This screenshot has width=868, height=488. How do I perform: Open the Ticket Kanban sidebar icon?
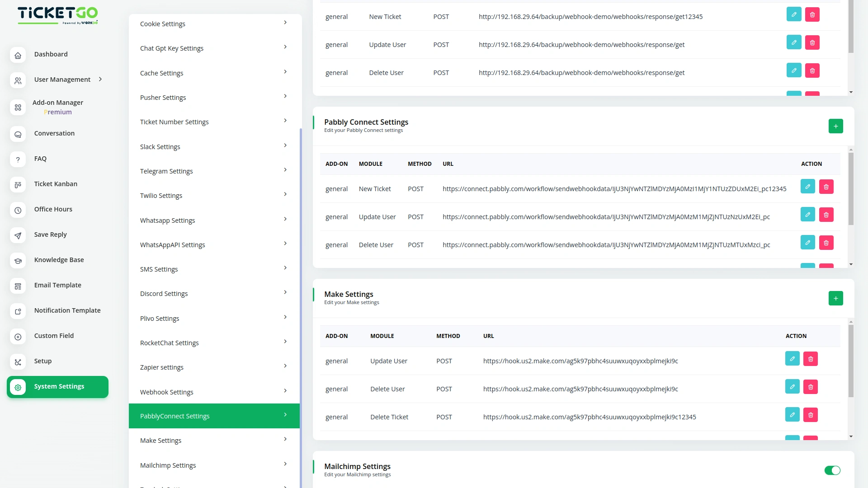click(x=18, y=184)
